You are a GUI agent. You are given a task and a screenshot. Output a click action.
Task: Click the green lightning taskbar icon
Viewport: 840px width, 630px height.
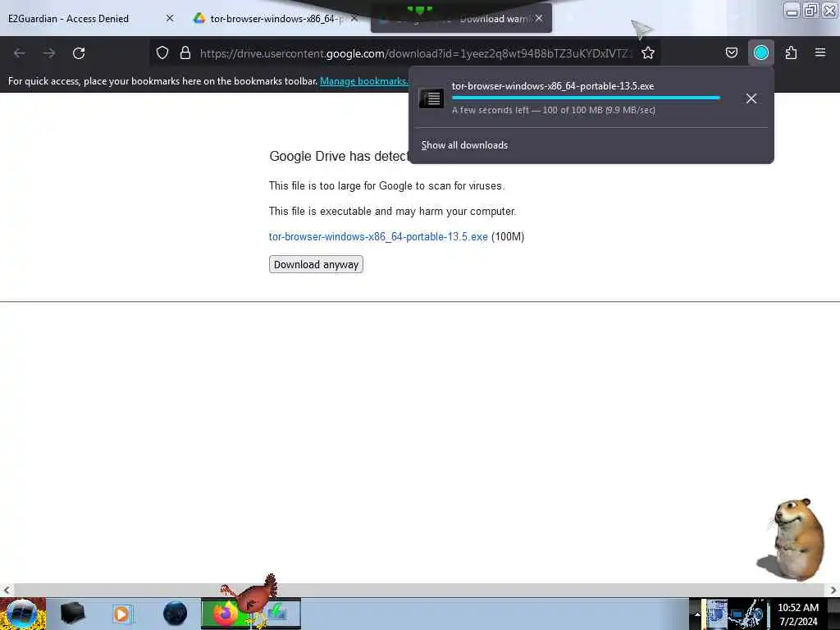pos(277,614)
